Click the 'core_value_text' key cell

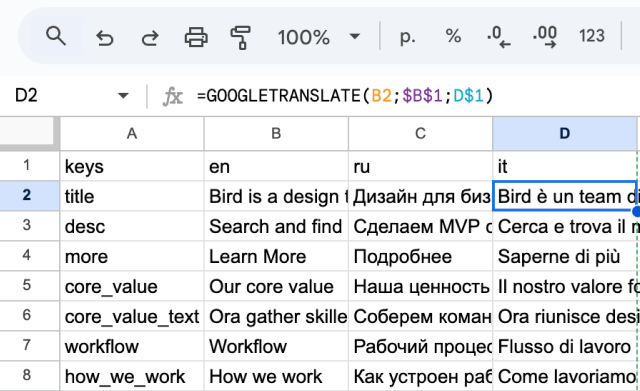click(132, 317)
